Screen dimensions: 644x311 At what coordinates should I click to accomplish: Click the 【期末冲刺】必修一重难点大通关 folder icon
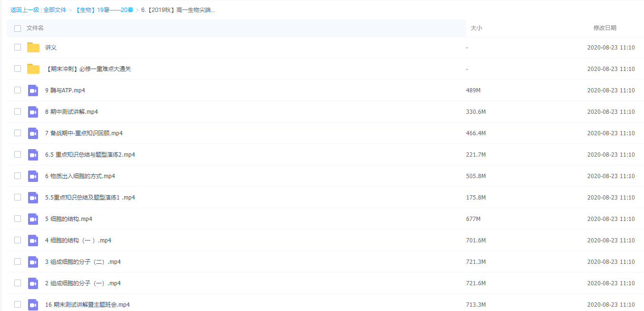[x=33, y=69]
